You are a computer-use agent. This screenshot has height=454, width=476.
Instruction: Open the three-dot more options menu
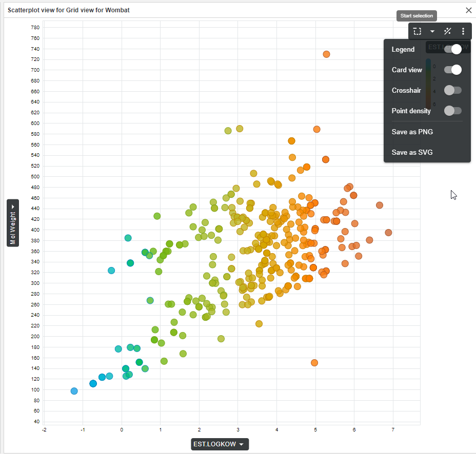463,31
